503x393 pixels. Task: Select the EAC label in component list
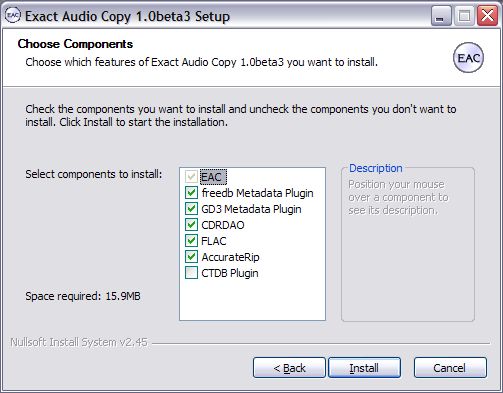pos(213,177)
